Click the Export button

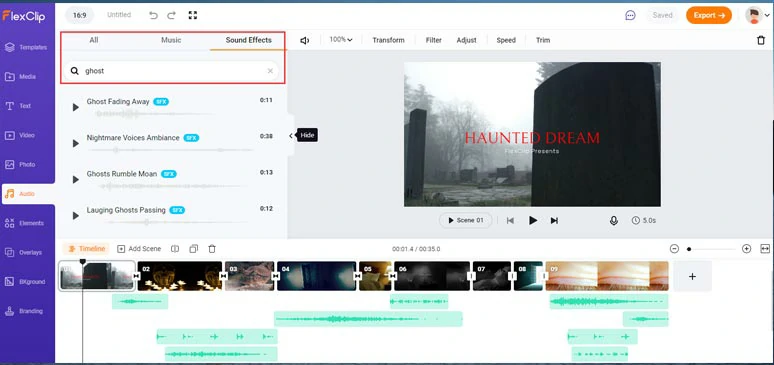[709, 15]
